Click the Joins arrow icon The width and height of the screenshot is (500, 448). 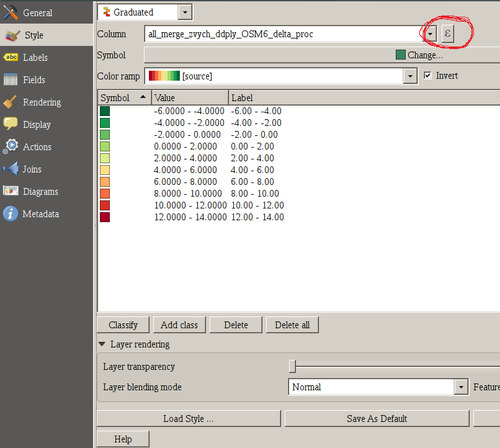(x=11, y=169)
